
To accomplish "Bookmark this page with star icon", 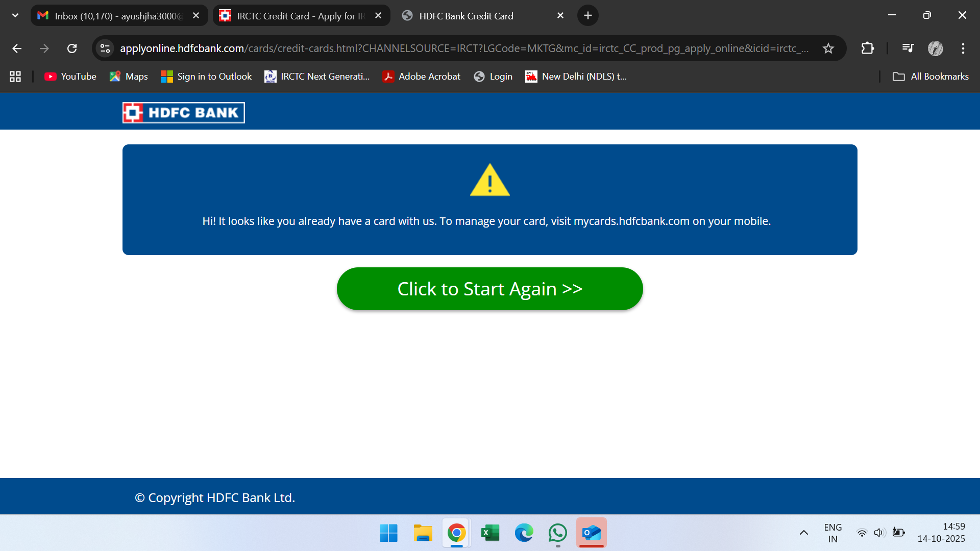I will click(x=828, y=48).
